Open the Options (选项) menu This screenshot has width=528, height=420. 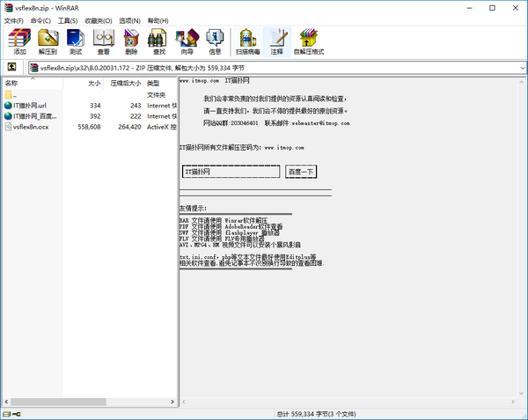[129, 21]
